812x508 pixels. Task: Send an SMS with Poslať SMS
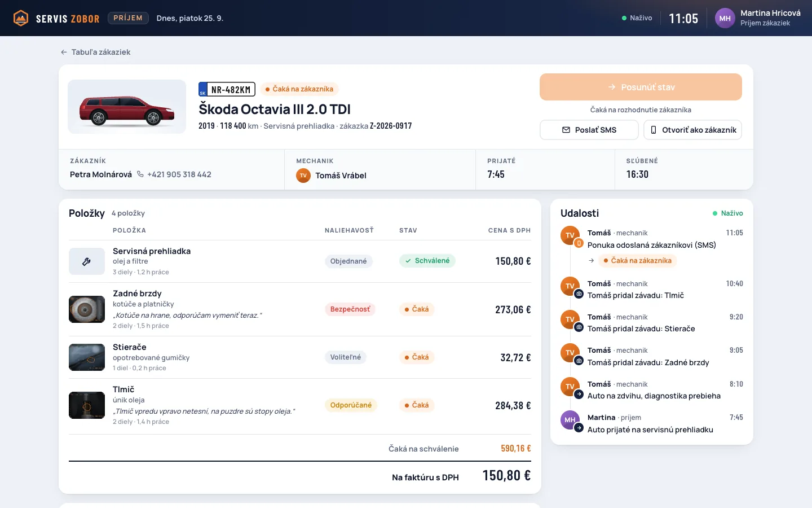[x=589, y=130]
